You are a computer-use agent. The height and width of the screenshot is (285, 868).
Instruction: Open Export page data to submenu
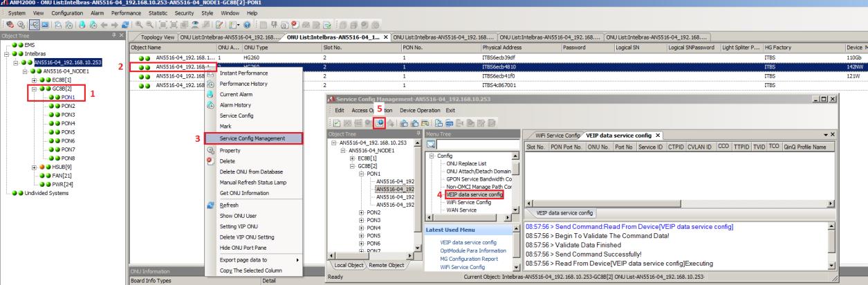point(254,259)
